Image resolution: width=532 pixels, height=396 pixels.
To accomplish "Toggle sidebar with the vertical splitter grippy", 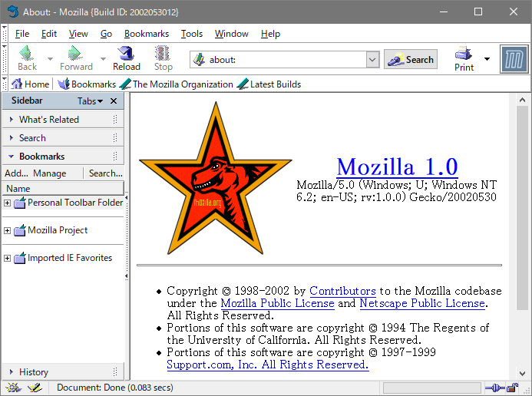I will point(127,236).
